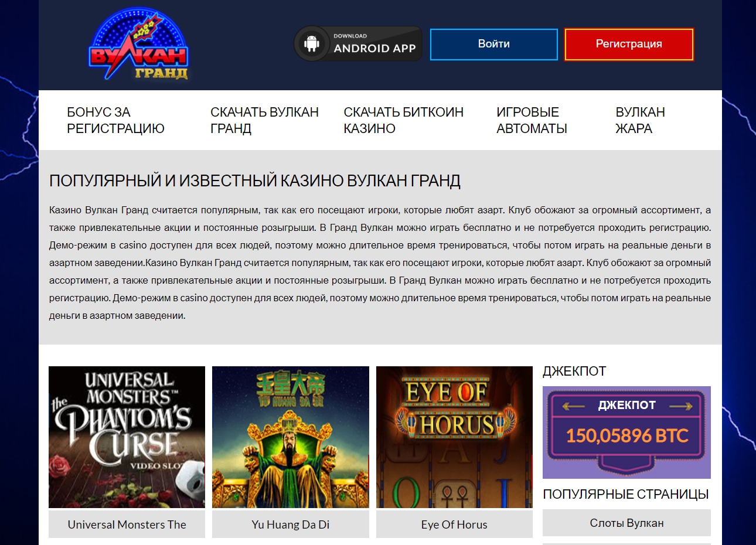This screenshot has width=756, height=545.
Task: Open the Слоты Вулкан popular page
Action: coord(626,523)
